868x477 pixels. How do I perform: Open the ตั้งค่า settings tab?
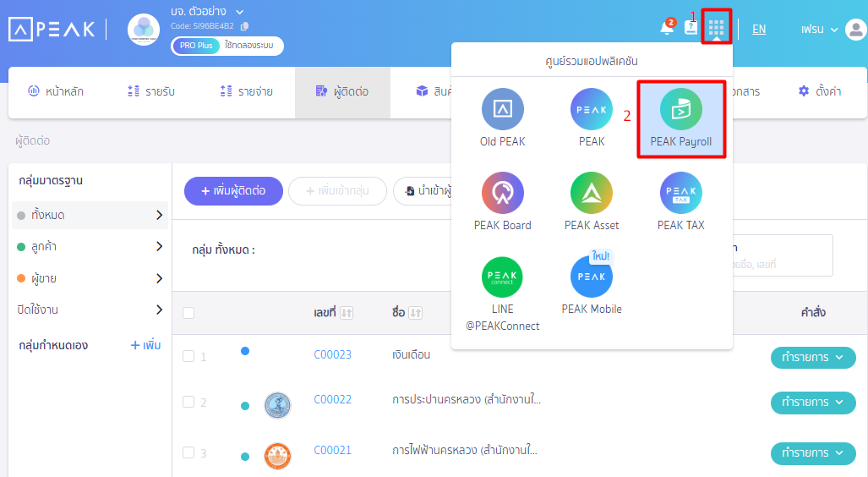coord(819,91)
